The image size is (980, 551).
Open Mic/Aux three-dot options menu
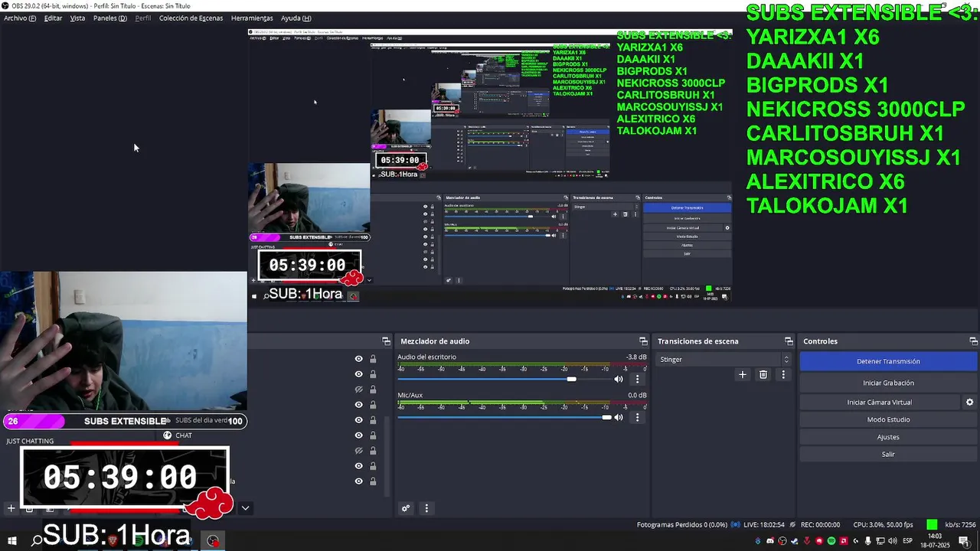(x=637, y=417)
